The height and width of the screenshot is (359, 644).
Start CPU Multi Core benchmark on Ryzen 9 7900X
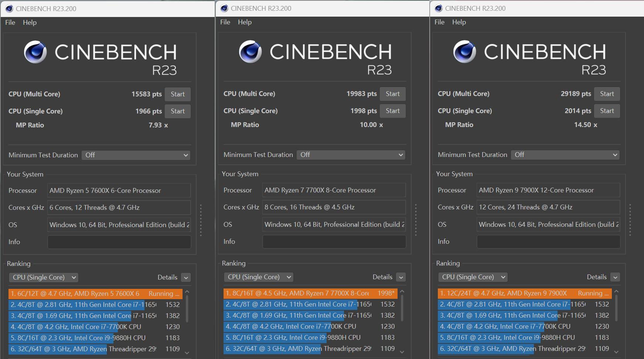point(607,94)
